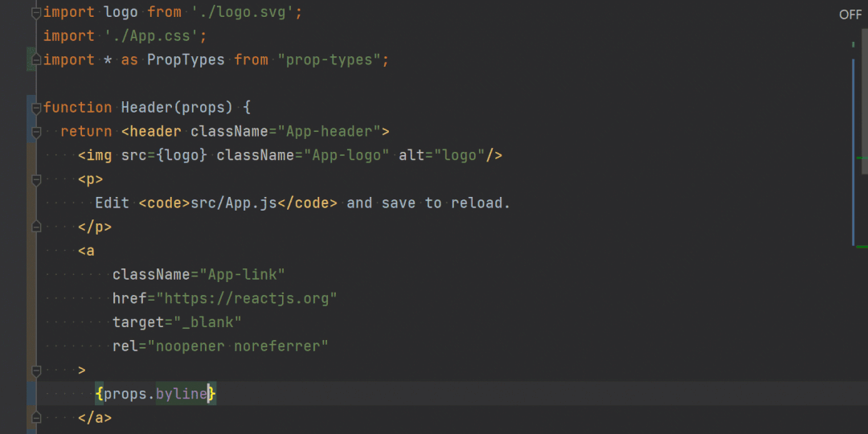Click the opening <a tag
The image size is (868, 434).
[86, 250]
